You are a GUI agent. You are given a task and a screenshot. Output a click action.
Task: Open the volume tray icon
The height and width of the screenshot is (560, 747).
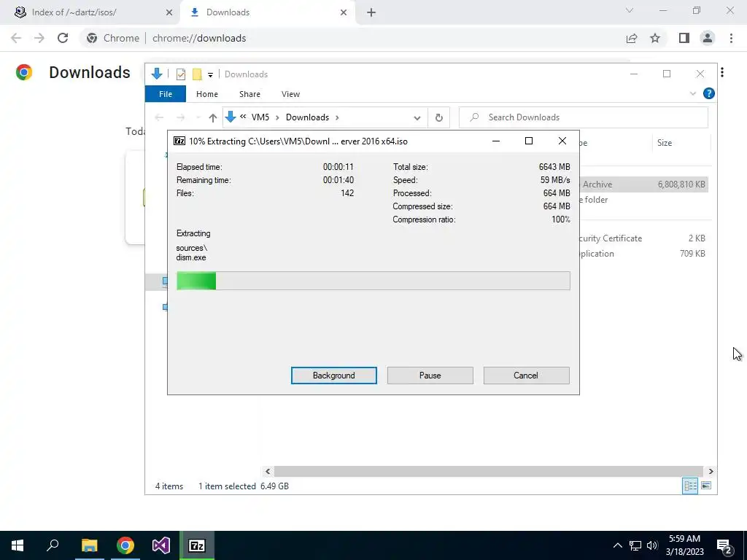[652, 545]
